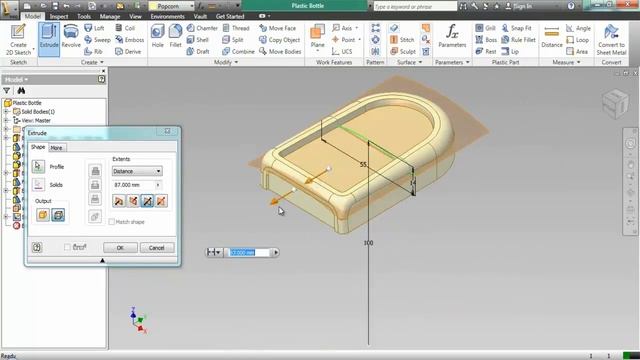
Task: Switch to the More tab in Extrude
Action: 56,148
